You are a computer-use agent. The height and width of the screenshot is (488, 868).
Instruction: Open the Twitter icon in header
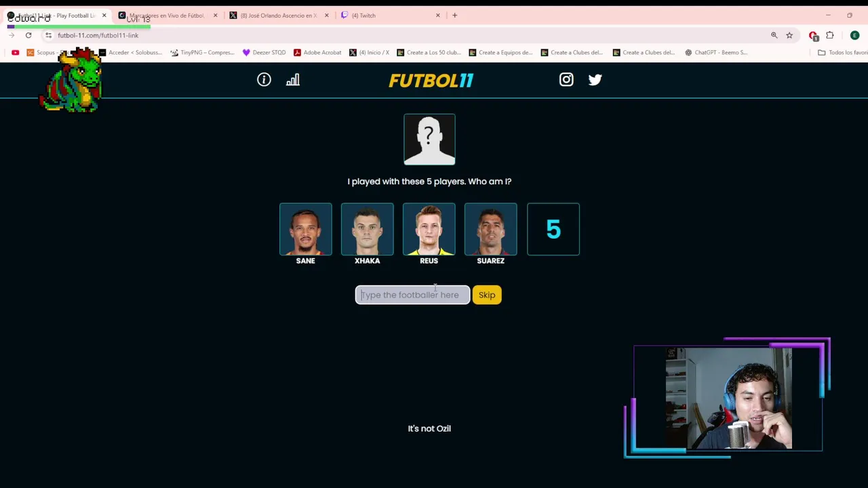coord(595,80)
